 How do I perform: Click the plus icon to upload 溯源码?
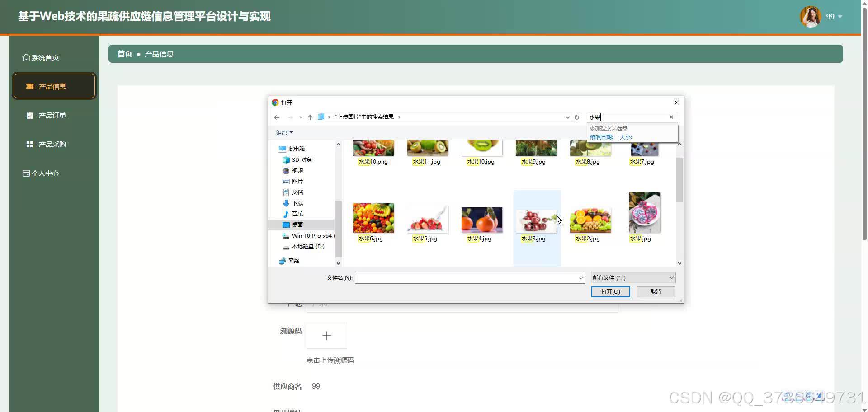(326, 335)
